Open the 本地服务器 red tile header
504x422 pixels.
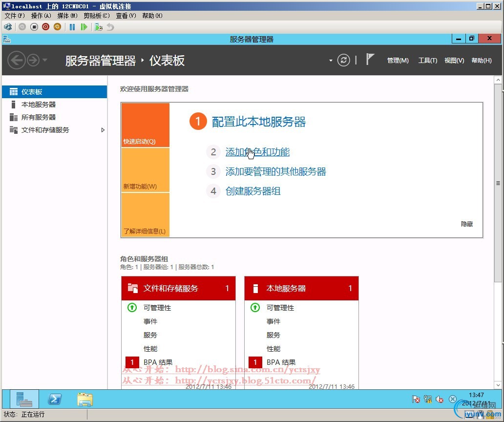301,288
